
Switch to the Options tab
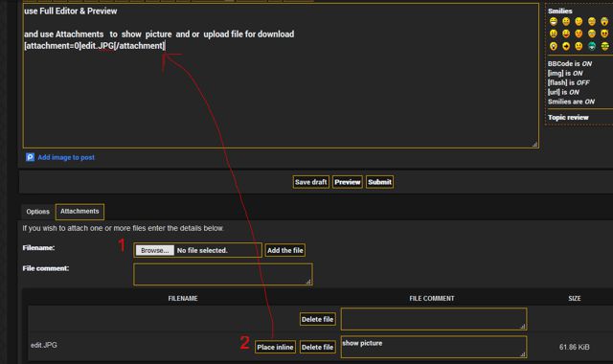38,212
